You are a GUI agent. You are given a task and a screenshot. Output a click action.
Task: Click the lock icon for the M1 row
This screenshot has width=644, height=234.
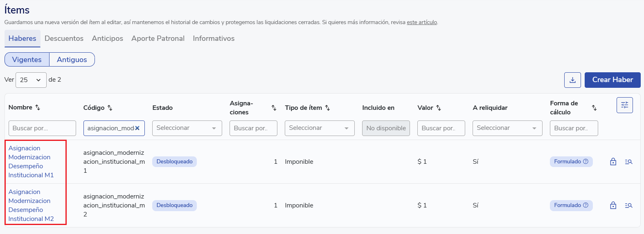613,162
